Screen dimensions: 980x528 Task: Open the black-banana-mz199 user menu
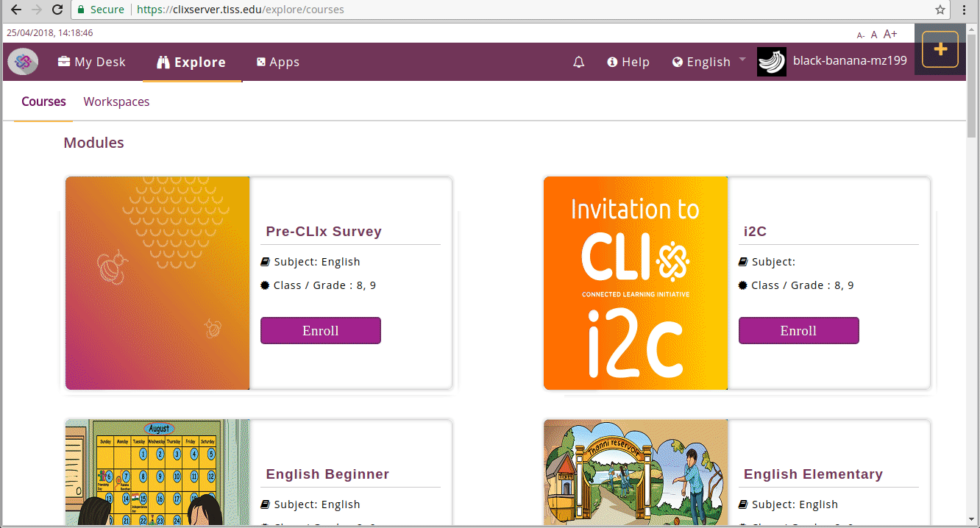tap(849, 61)
